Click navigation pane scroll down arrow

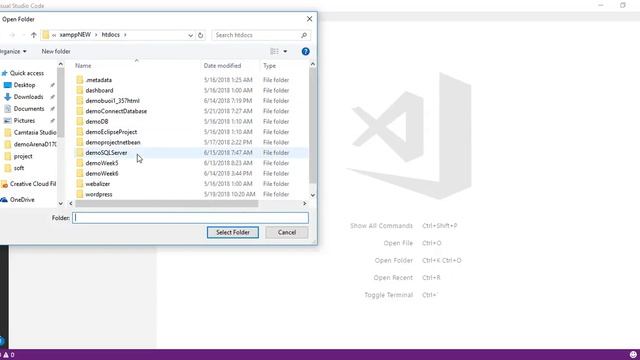[60, 203]
